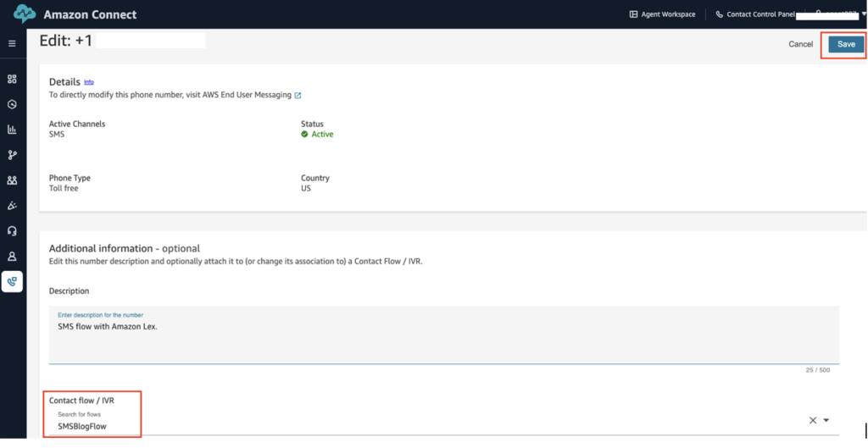Click the 25 / 500 character counter

(x=818, y=370)
